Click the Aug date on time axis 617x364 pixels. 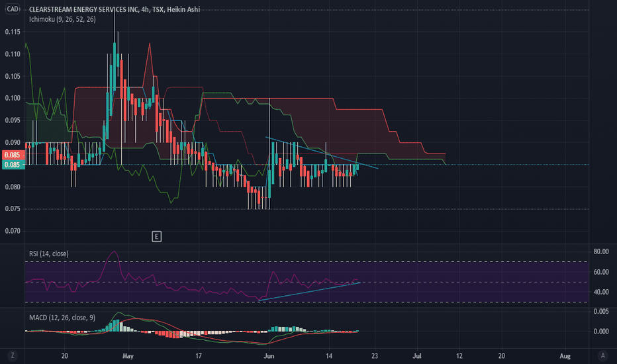[565, 356]
